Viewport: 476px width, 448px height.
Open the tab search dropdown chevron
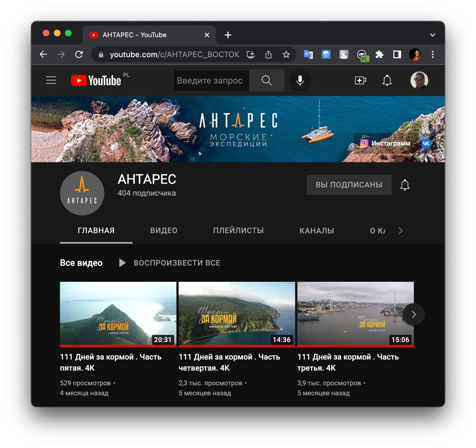click(432, 35)
